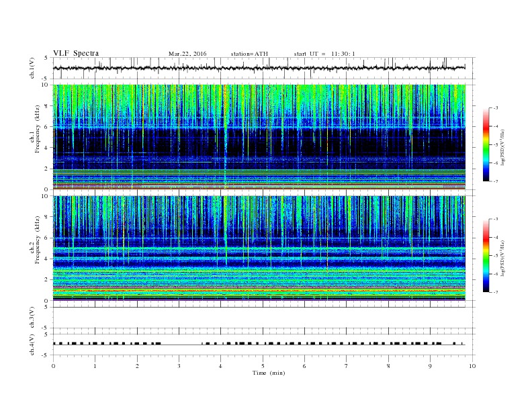Click the "9" tick label on the time axis
This screenshot has width=532, height=411.
(x=430, y=366)
